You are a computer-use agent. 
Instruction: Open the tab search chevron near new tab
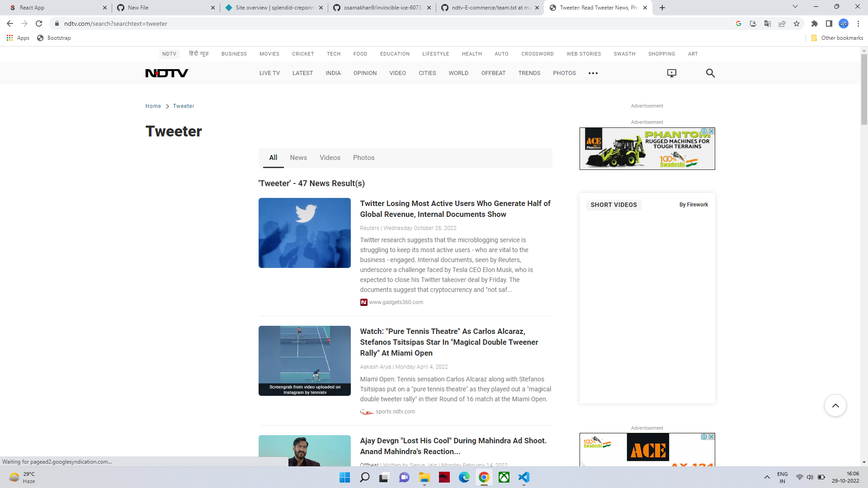[x=795, y=6]
